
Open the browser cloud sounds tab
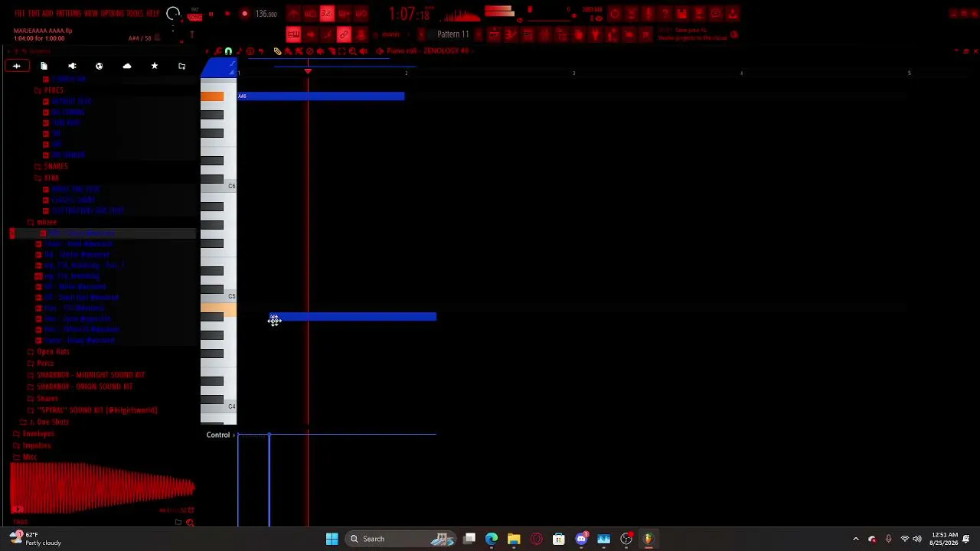[x=127, y=67]
